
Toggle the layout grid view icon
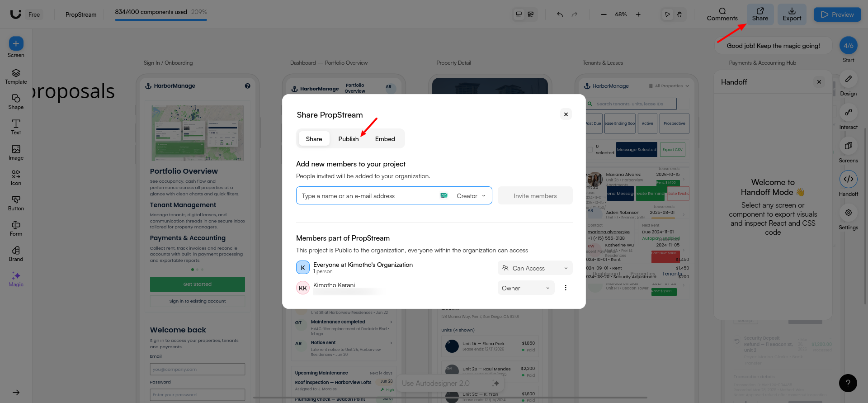click(531, 14)
